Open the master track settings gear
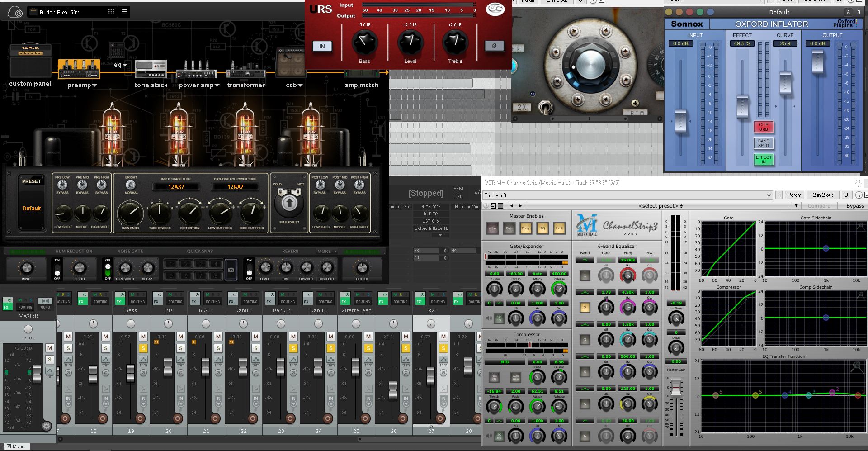 point(47,426)
